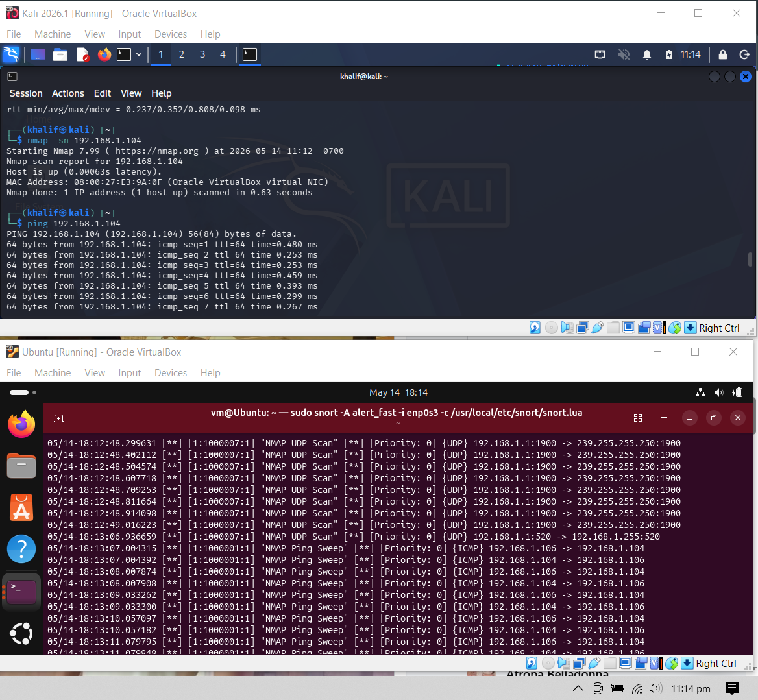The width and height of the screenshot is (758, 700).
Task: Open Kali notifications bell
Action: (647, 54)
